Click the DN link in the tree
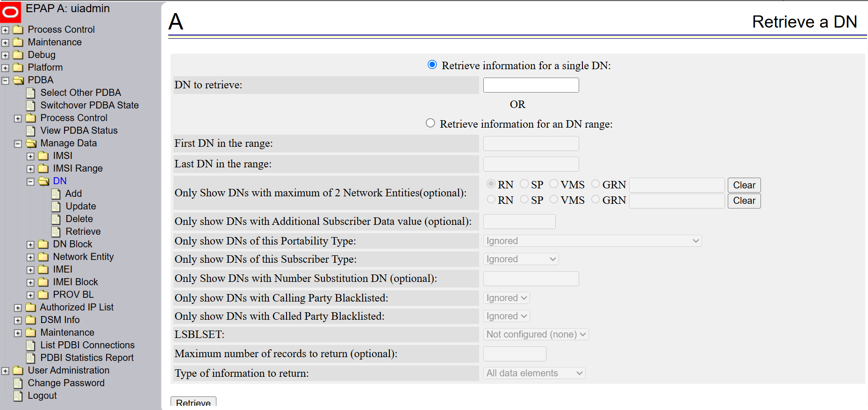 60,181
